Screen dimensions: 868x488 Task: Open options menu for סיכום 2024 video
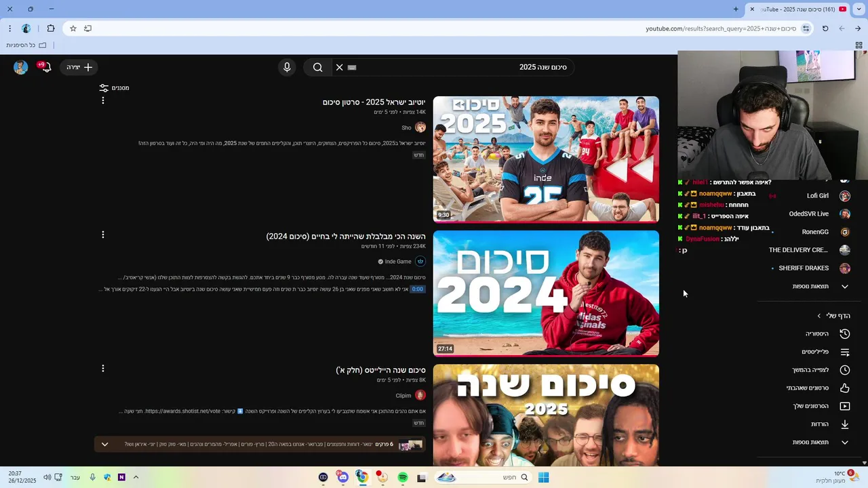point(103,235)
